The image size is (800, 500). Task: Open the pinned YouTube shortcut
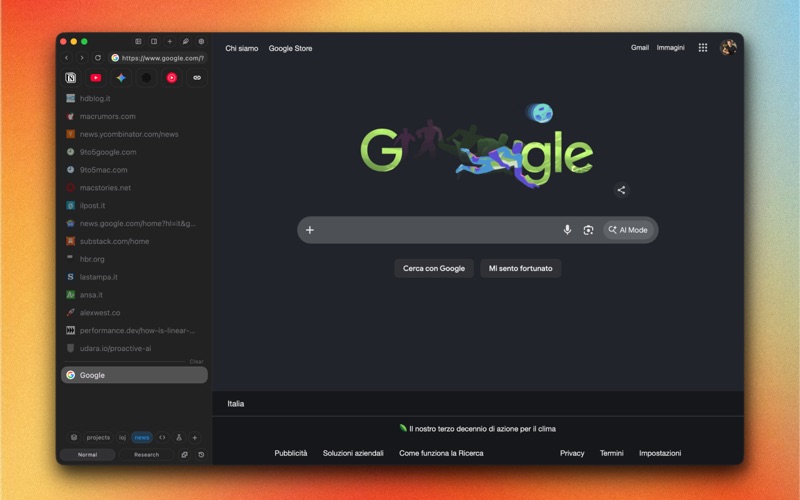96,78
